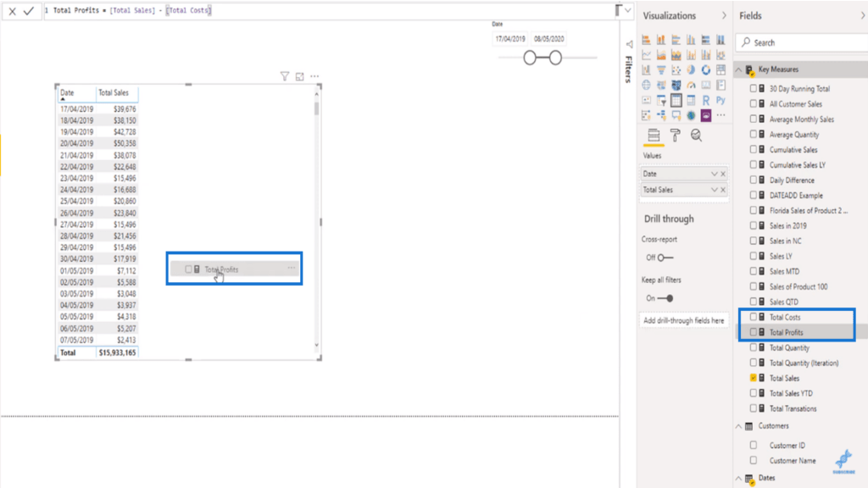868x488 pixels.
Task: Sort by the Total Sales column header
Action: coord(114,93)
